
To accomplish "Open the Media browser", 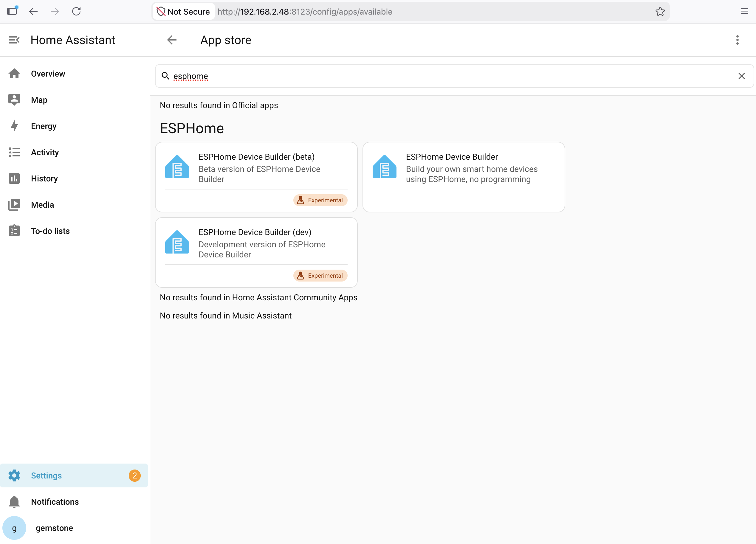I will [x=74, y=205].
